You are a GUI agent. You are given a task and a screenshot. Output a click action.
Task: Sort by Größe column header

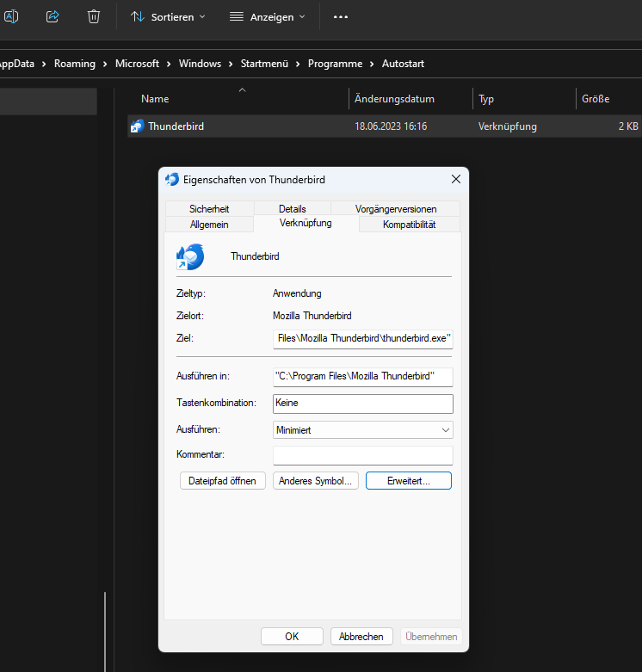click(x=608, y=99)
